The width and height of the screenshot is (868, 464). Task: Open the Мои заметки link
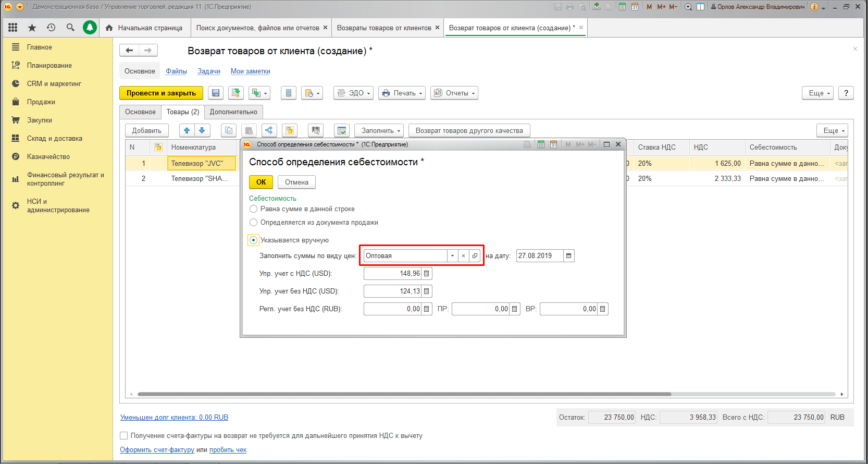(251, 71)
